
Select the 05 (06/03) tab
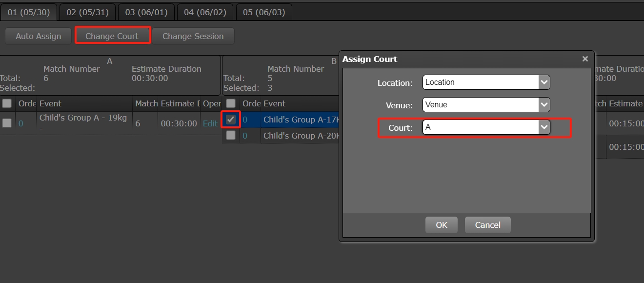tap(264, 12)
